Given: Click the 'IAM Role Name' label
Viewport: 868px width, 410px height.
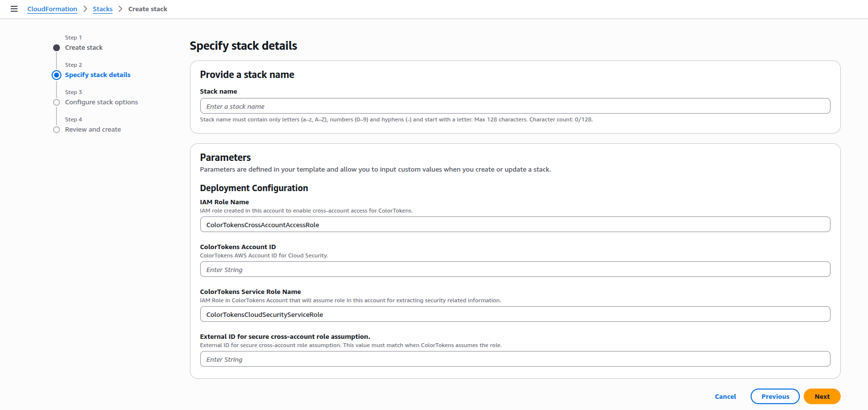Looking at the screenshot, I should point(225,202).
